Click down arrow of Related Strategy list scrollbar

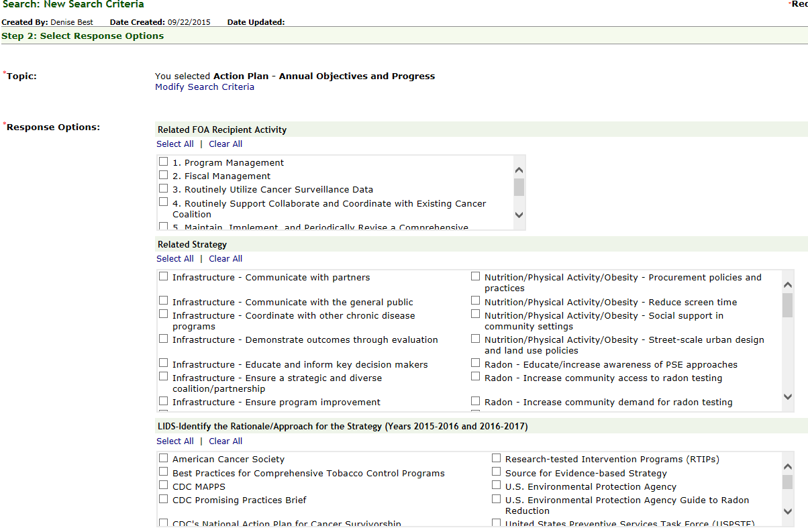[788, 397]
